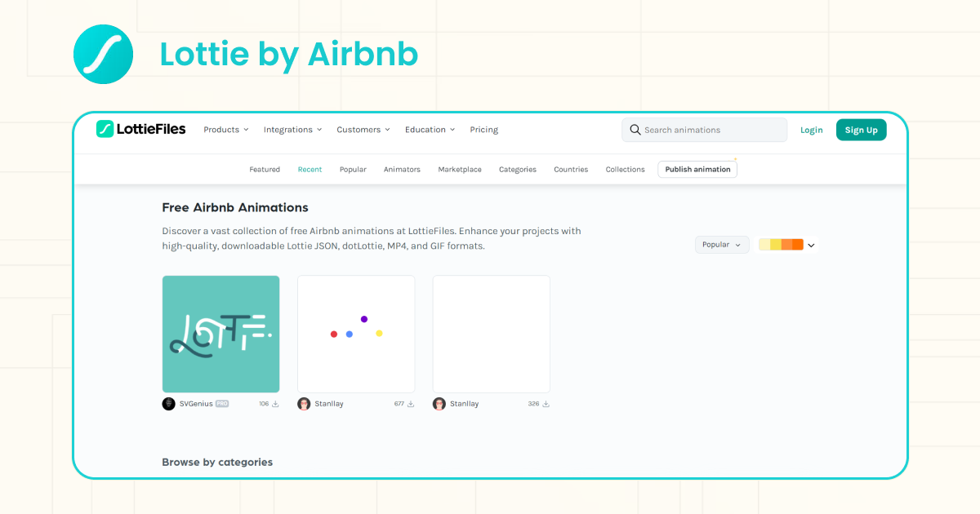Select the Categories tab
The image size is (980, 514).
click(518, 170)
